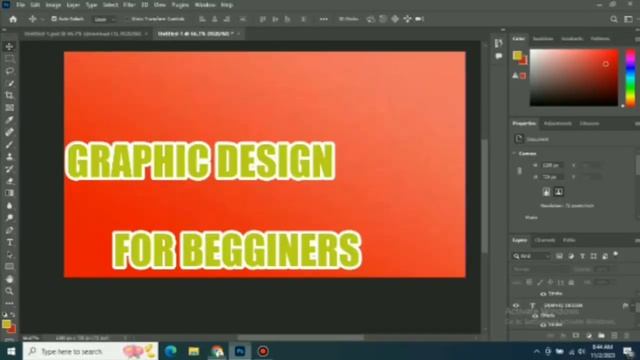This screenshot has height=360, width=640.
Task: Click the rainbow hue slider strip
Action: pyautogui.click(x=631, y=78)
